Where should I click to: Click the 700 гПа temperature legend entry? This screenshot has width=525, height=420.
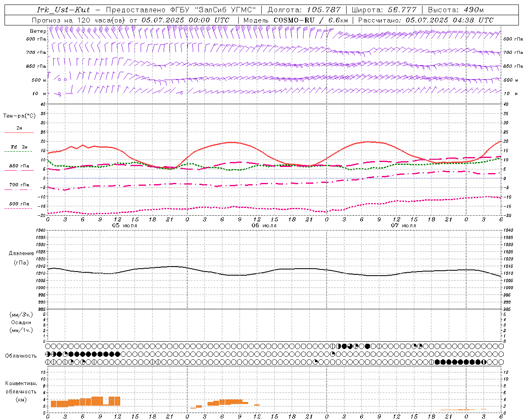19,185
